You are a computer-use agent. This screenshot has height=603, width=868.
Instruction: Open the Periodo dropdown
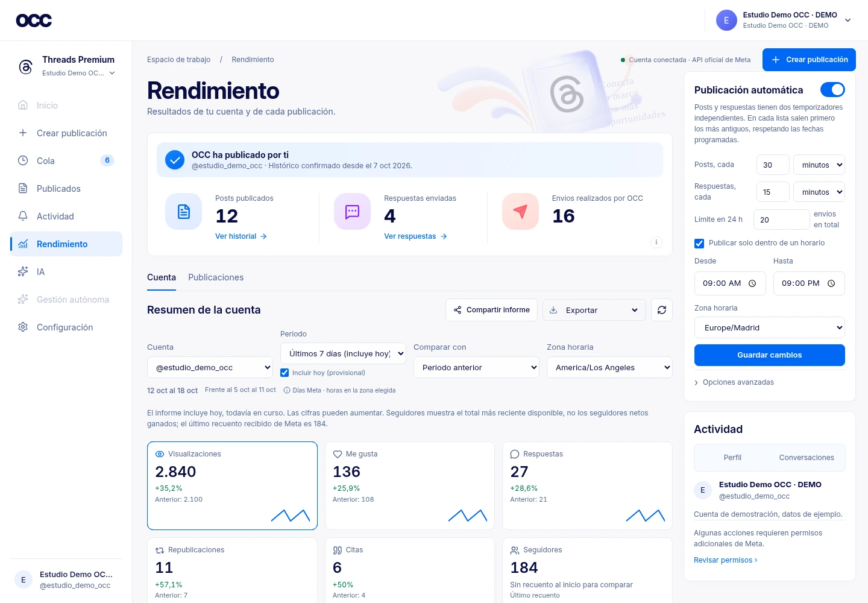click(343, 353)
